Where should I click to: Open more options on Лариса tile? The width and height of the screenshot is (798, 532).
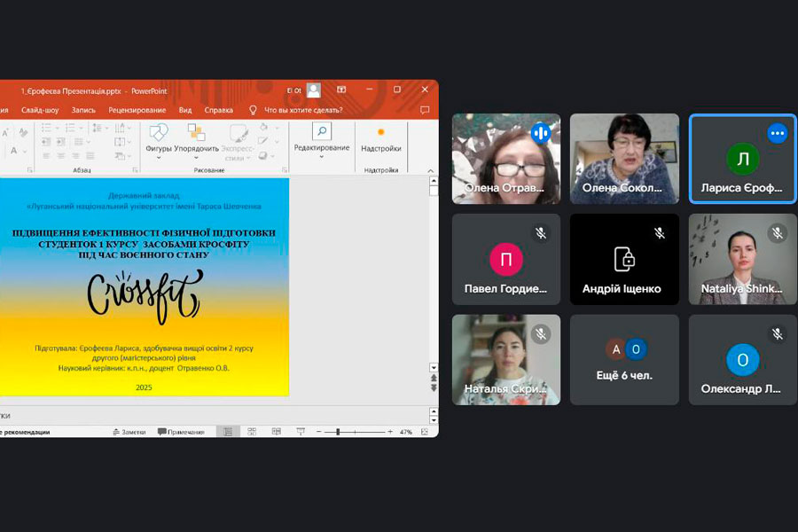778,133
